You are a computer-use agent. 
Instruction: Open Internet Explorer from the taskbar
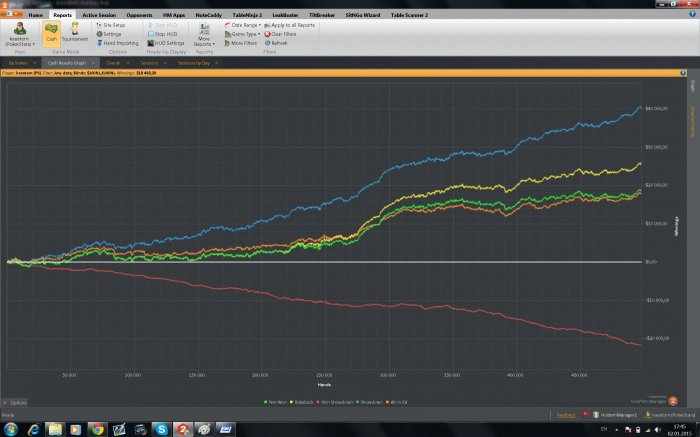click(34, 429)
